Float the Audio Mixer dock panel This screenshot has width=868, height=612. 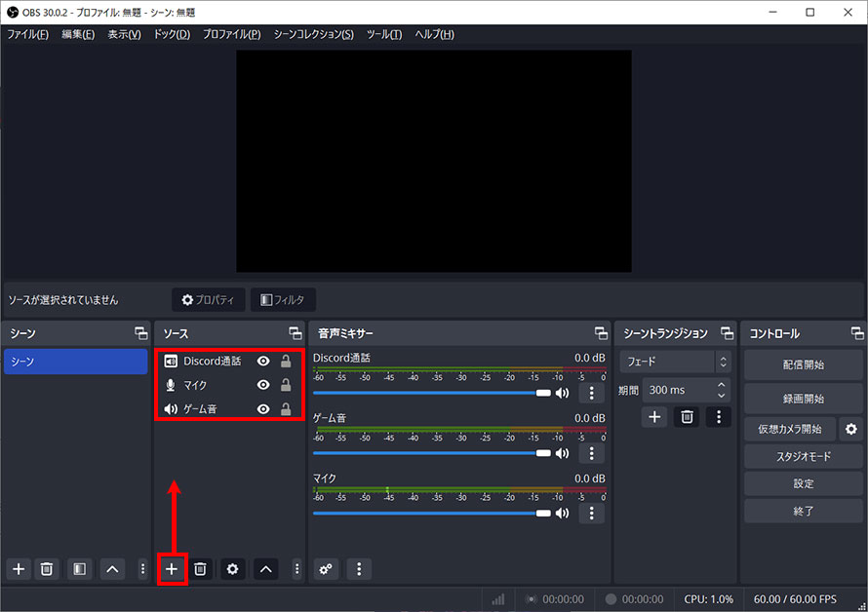click(601, 333)
